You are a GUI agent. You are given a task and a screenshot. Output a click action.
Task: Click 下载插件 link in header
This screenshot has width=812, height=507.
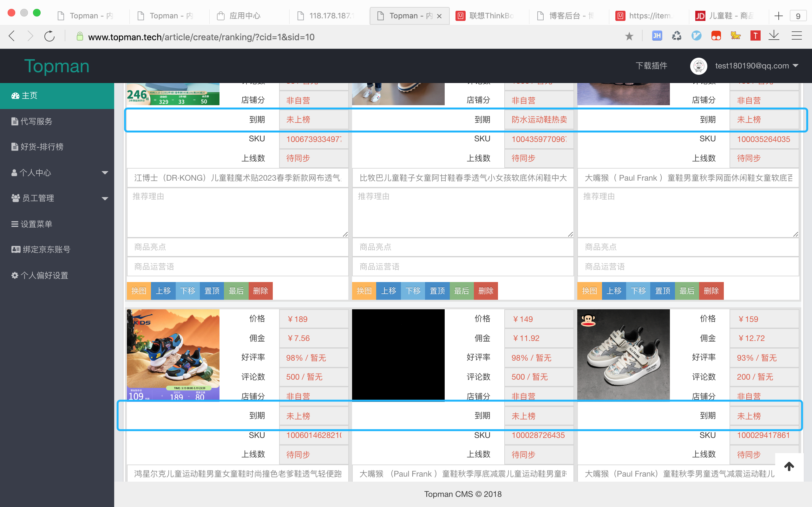point(651,66)
